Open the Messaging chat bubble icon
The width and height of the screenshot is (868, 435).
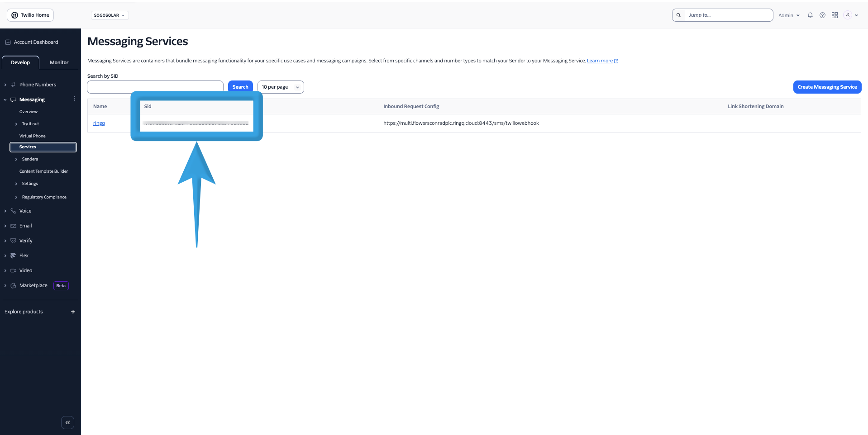pyautogui.click(x=14, y=99)
